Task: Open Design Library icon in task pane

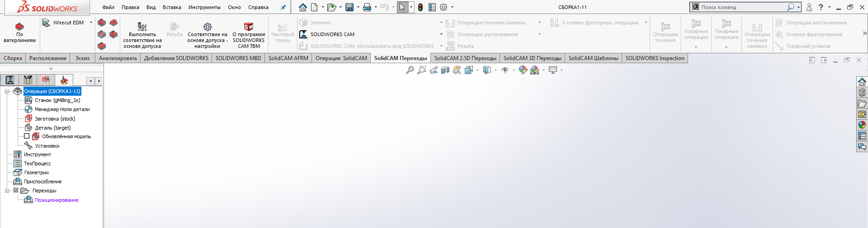Action: click(862, 93)
